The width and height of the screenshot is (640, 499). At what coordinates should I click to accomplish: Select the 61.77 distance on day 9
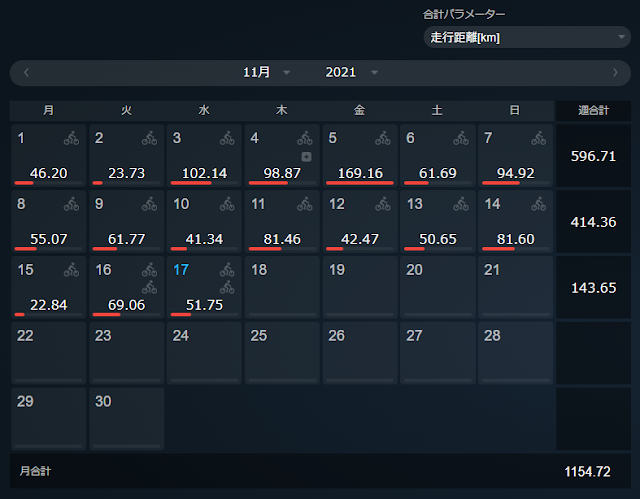tap(127, 239)
